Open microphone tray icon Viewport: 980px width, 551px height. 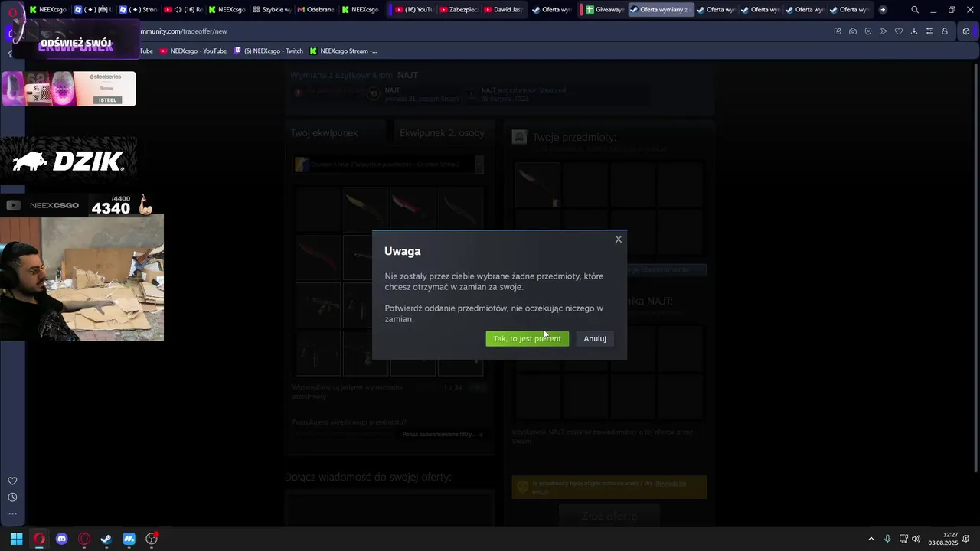887,539
